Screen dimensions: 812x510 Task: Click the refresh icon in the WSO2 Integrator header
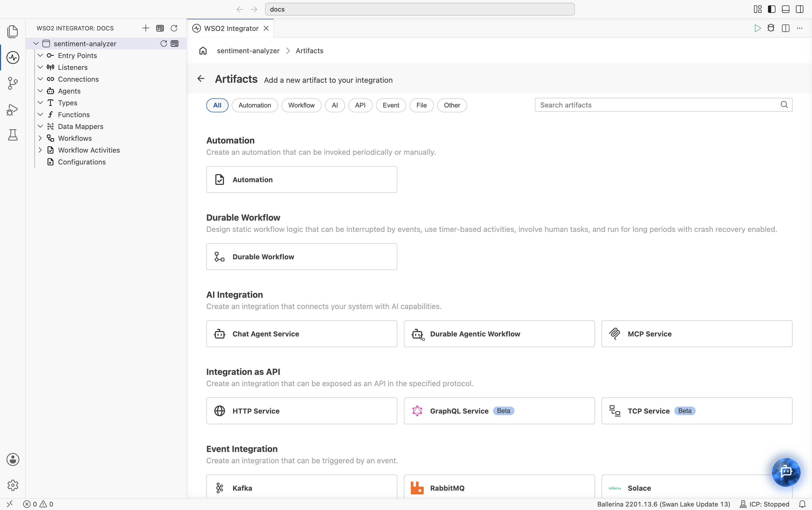point(174,28)
